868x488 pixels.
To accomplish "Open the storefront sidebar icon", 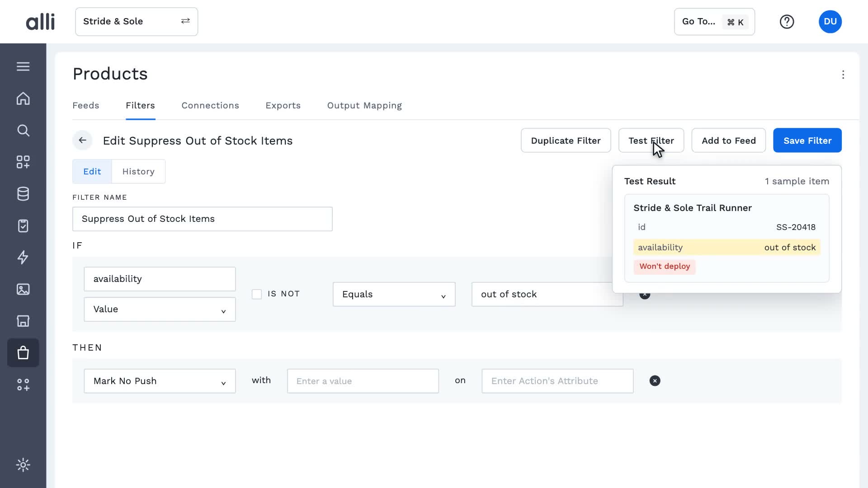I will pyautogui.click(x=23, y=321).
